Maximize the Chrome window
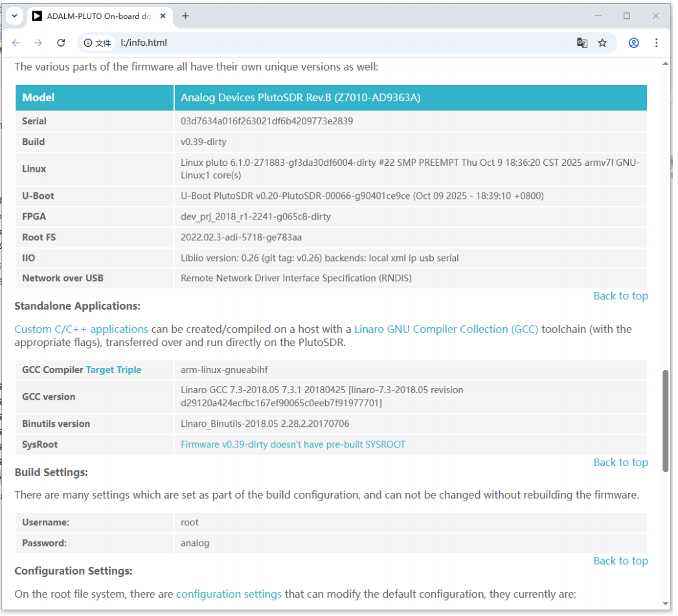Screen dimensions: 678x616 click(x=627, y=16)
